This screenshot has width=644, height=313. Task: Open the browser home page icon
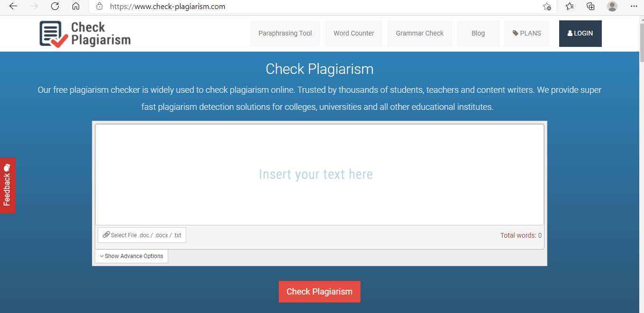coord(76,7)
